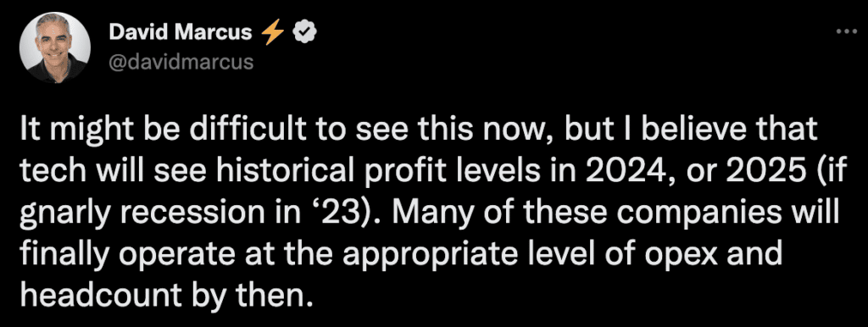Open the three-dot more options menu
The image size is (868, 327).
click(847, 33)
